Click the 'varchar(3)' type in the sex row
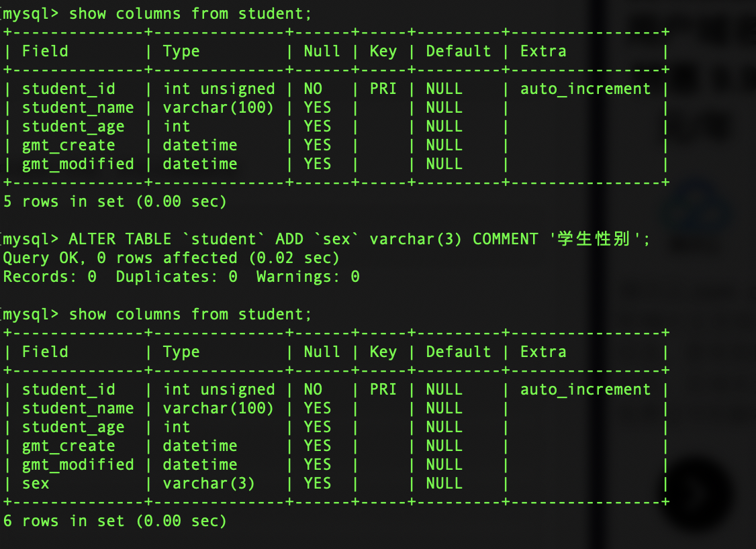 click(x=209, y=483)
